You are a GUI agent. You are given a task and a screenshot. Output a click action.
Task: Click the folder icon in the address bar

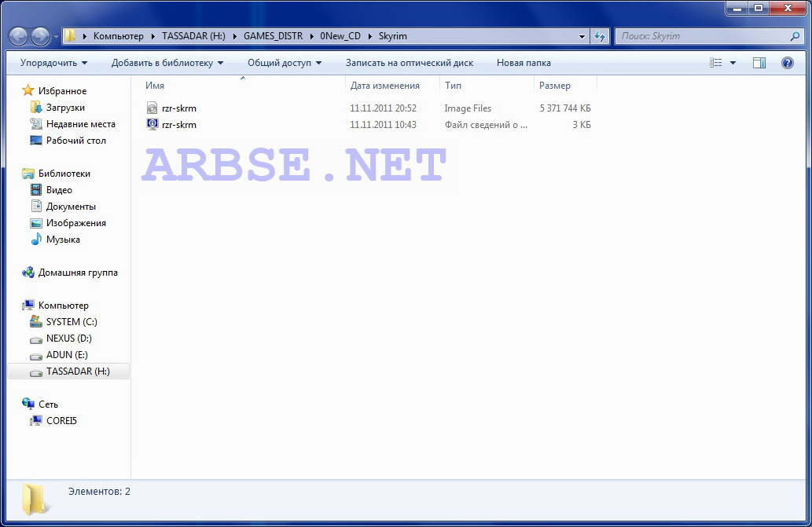click(x=70, y=35)
